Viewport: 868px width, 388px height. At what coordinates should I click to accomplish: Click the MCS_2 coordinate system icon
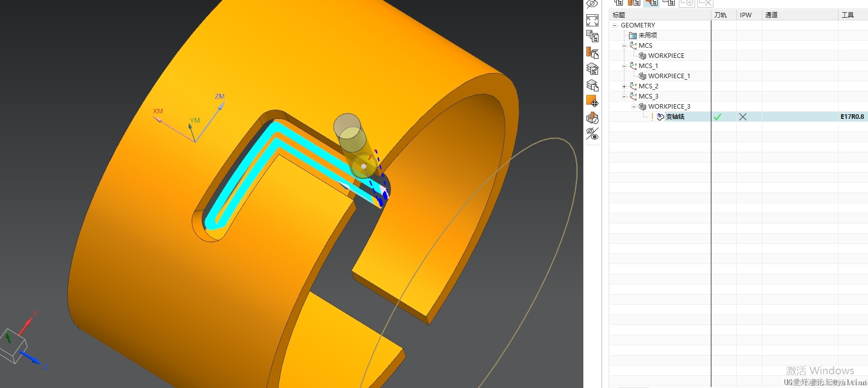click(x=633, y=86)
